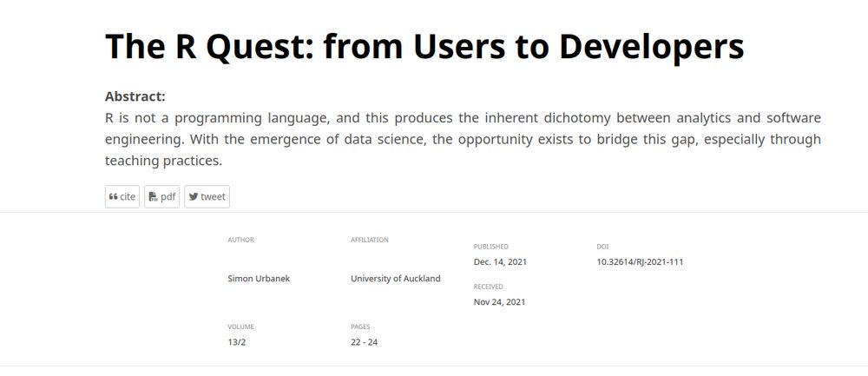
Task: Click the PDF file icon
Action: pyautogui.click(x=153, y=196)
